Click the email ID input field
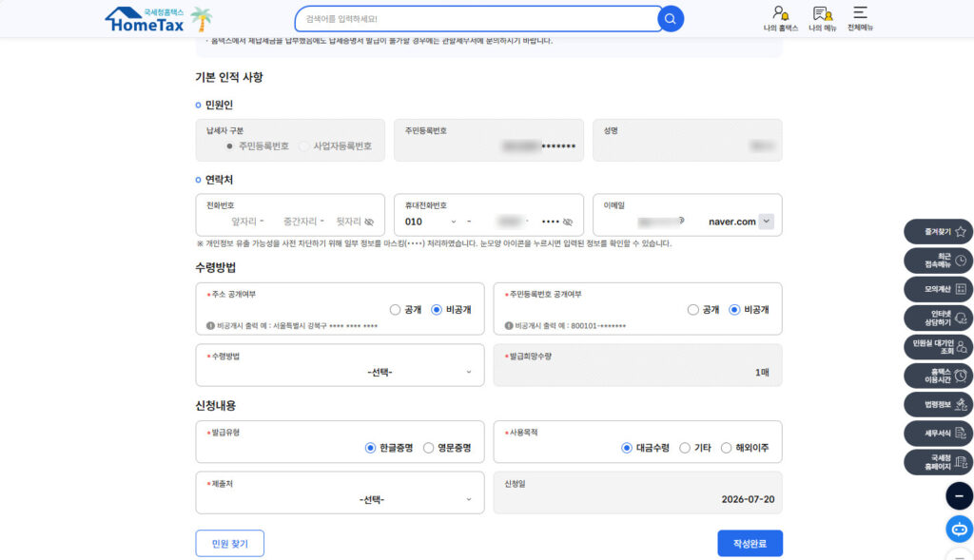 (660, 222)
